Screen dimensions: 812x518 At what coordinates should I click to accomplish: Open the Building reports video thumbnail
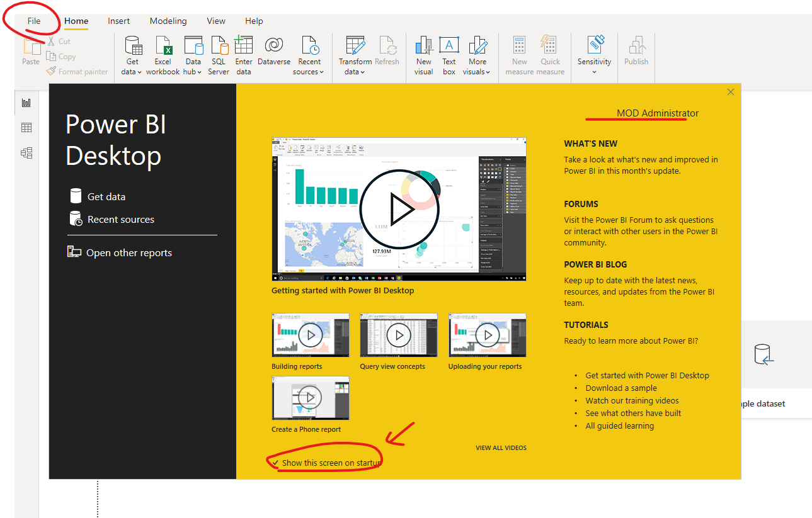pyautogui.click(x=311, y=335)
